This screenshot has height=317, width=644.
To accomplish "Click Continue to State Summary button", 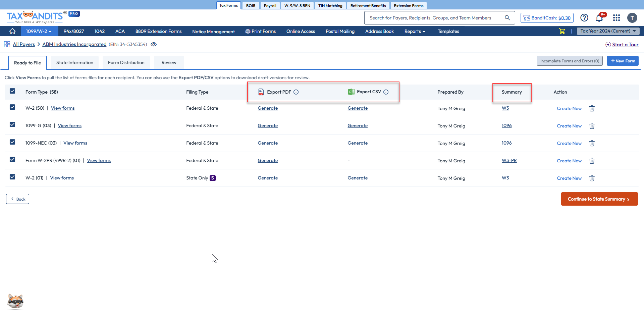I will (x=599, y=199).
